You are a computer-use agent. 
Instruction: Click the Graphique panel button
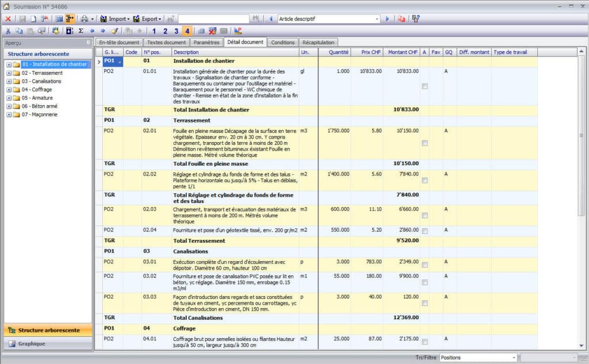[48, 344]
